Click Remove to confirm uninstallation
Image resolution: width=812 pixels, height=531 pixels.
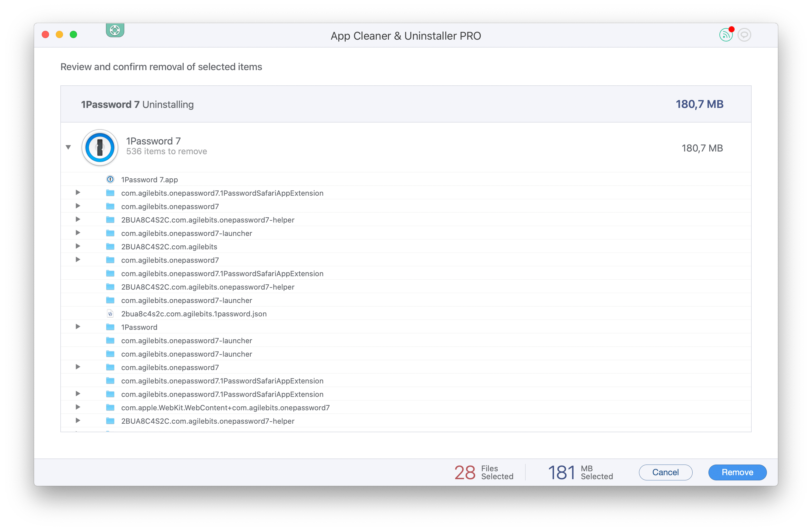click(736, 472)
